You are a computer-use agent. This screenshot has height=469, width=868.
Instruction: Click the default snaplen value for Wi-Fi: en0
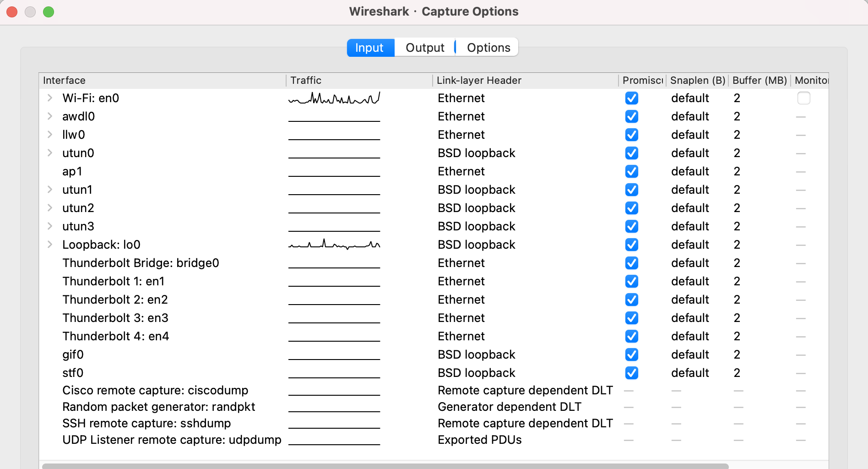690,98
